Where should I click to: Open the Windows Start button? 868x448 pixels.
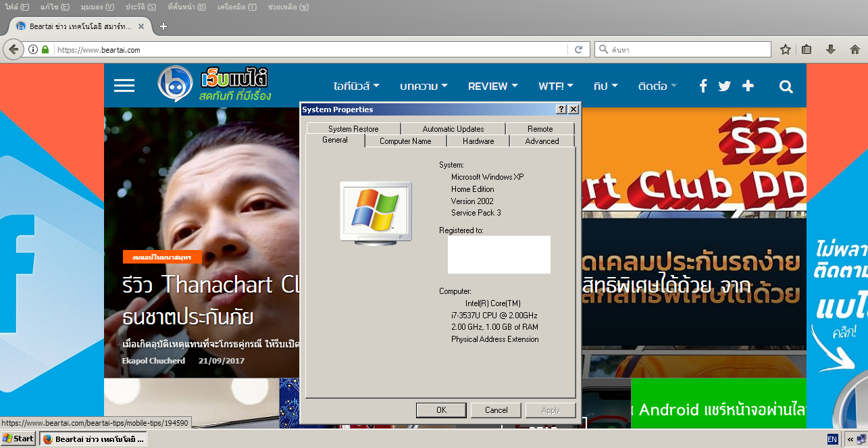[18, 439]
